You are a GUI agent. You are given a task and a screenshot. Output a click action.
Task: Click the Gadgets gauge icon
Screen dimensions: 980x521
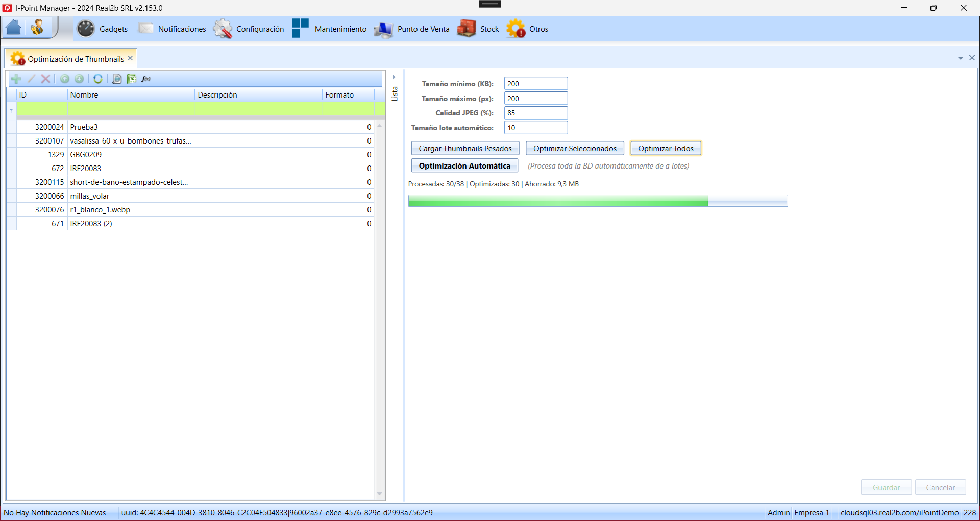86,29
